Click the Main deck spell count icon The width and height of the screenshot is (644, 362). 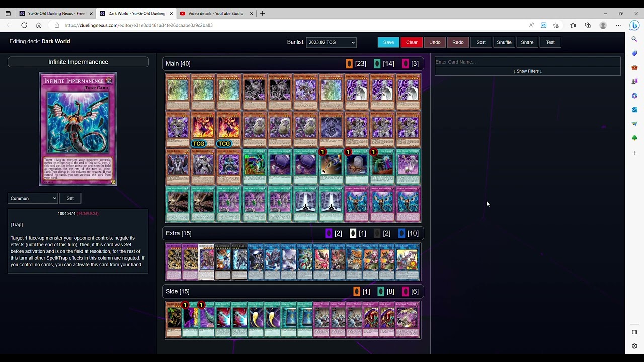pyautogui.click(x=377, y=64)
